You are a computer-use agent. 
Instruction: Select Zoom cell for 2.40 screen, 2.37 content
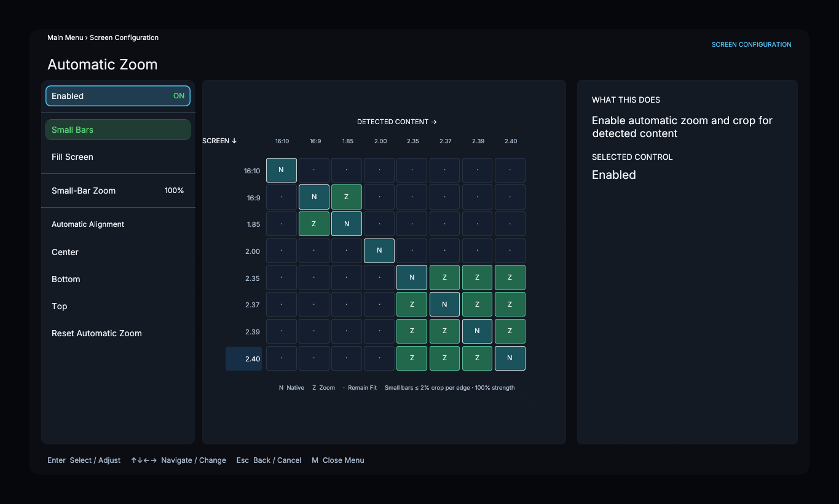click(444, 358)
